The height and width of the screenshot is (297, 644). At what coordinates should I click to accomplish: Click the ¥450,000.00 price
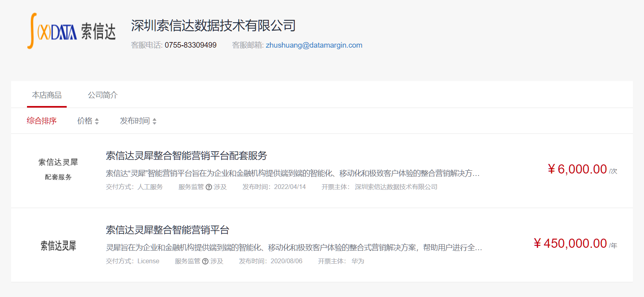pyautogui.click(x=570, y=243)
